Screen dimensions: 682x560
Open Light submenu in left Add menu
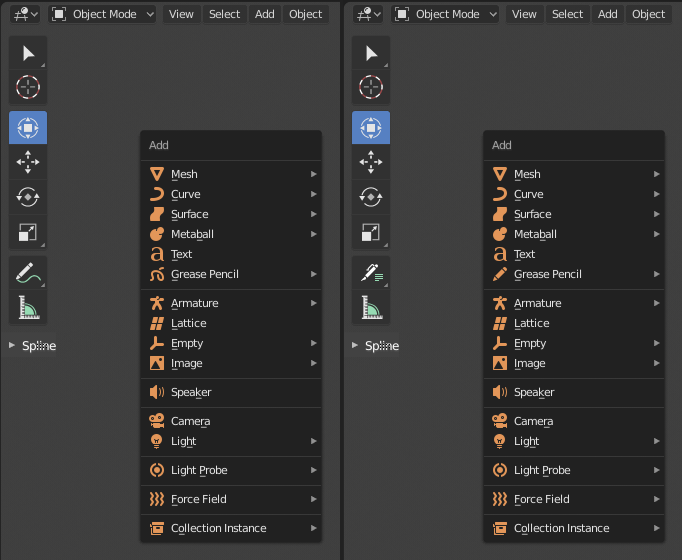[x=231, y=441]
